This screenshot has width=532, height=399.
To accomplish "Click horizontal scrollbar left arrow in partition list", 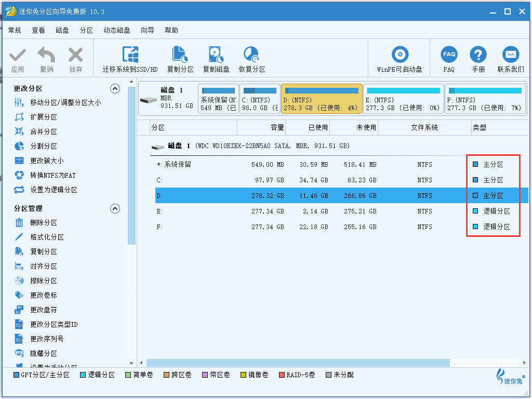I will click(141, 363).
